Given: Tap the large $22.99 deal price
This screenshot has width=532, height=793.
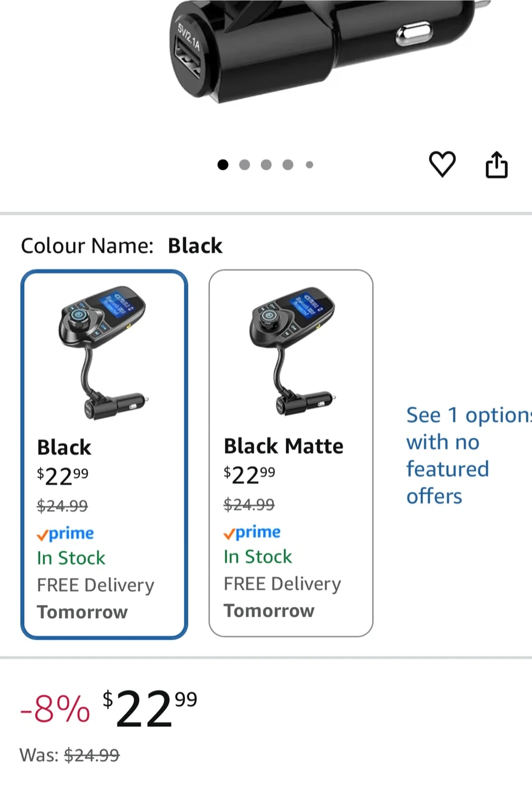Looking at the screenshot, I should 150,709.
